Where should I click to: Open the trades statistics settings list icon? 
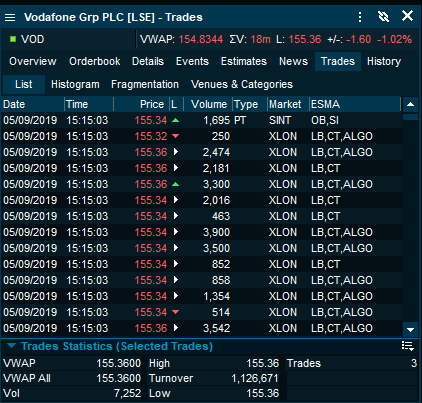tap(408, 346)
